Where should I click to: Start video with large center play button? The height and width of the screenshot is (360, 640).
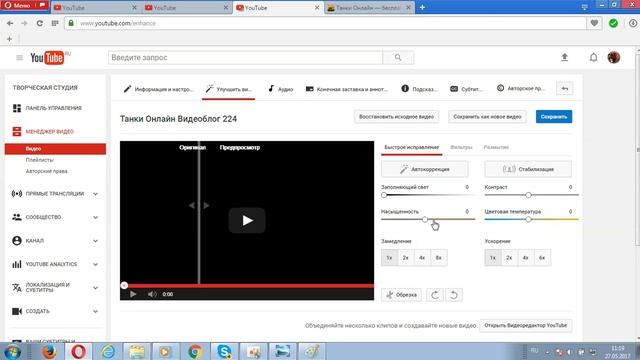(x=247, y=220)
